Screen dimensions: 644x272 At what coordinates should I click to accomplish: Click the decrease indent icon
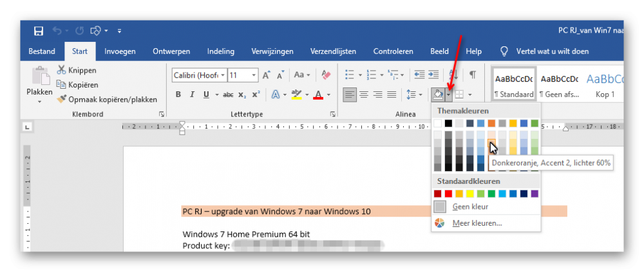pos(419,75)
